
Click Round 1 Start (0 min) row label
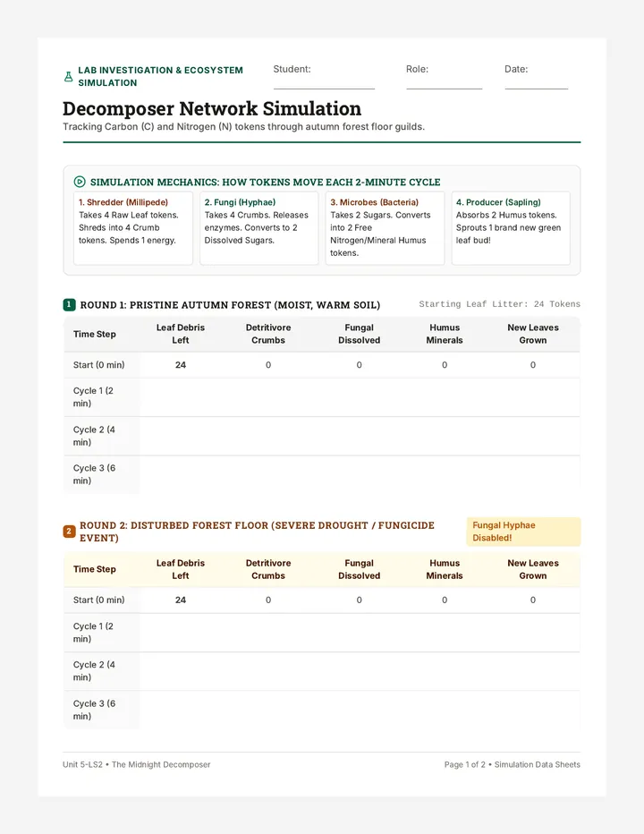click(x=99, y=365)
